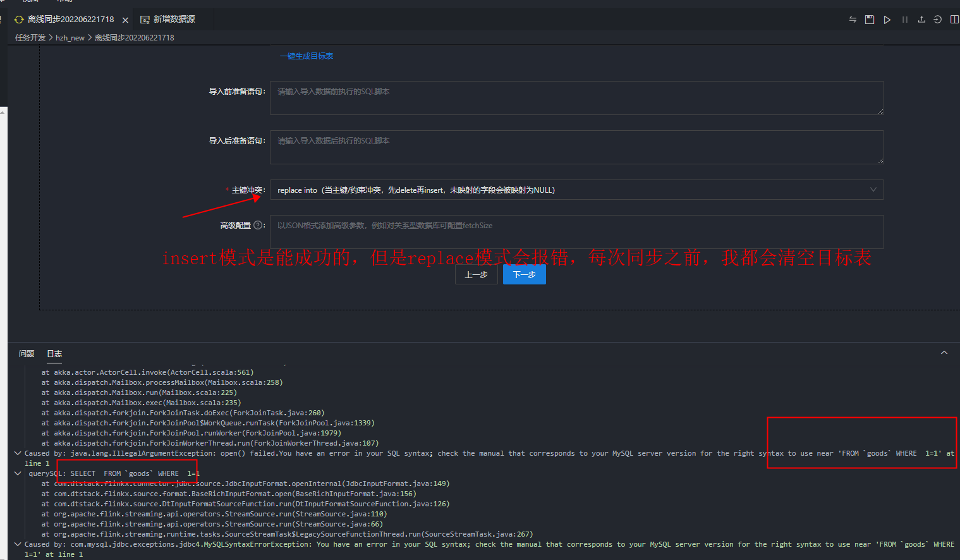Click the submit/upload icon in the toolbar
The width and height of the screenshot is (960, 560).
click(922, 19)
